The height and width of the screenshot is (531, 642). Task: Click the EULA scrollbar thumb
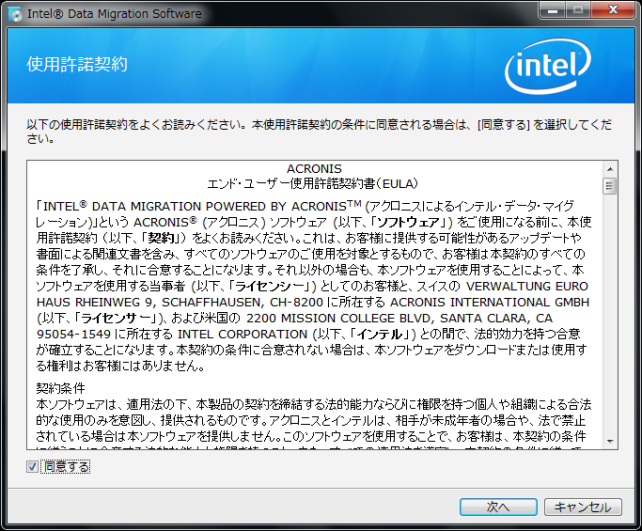point(610,186)
